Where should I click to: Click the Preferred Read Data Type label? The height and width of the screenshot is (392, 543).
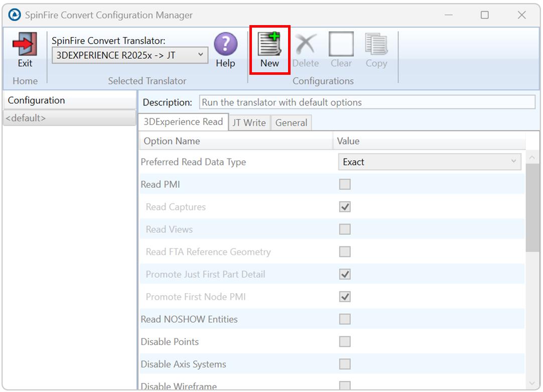[x=193, y=162]
